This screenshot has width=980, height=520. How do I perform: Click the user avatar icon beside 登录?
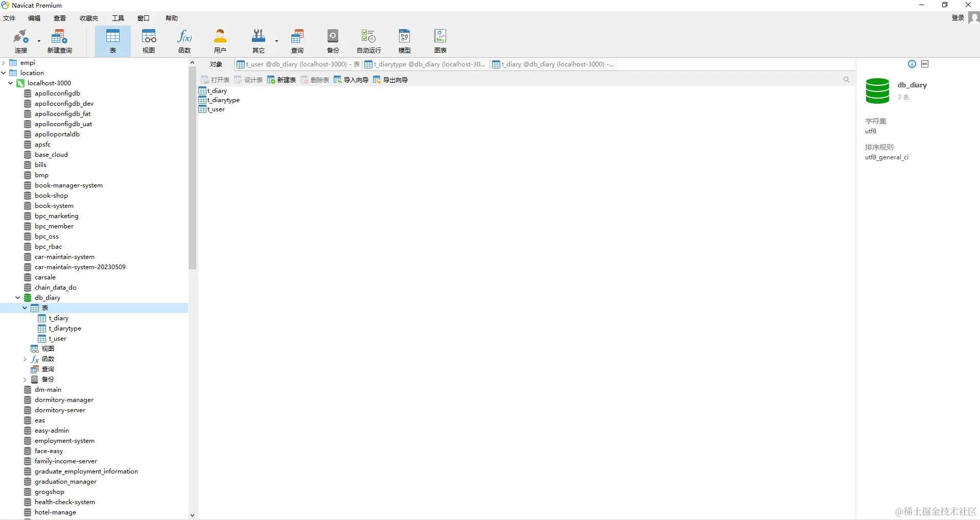click(x=974, y=18)
